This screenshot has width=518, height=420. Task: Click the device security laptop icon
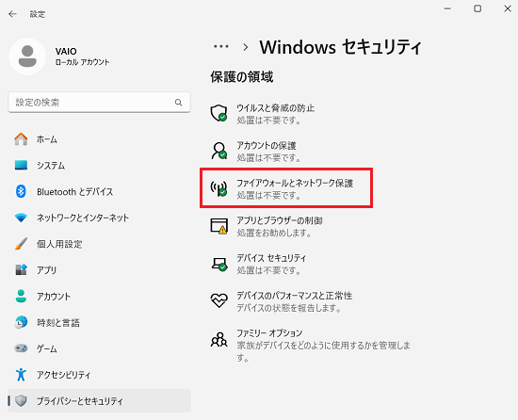[219, 264]
